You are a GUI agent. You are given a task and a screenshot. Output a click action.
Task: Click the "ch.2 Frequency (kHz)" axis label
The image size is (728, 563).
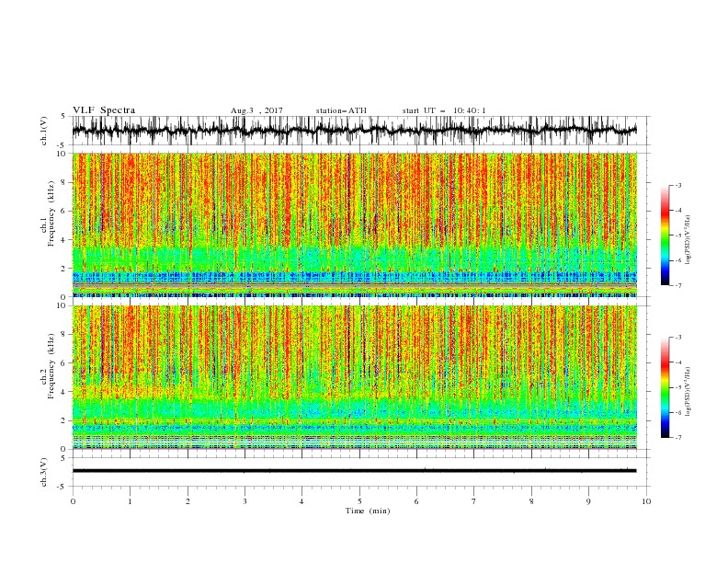49,365
